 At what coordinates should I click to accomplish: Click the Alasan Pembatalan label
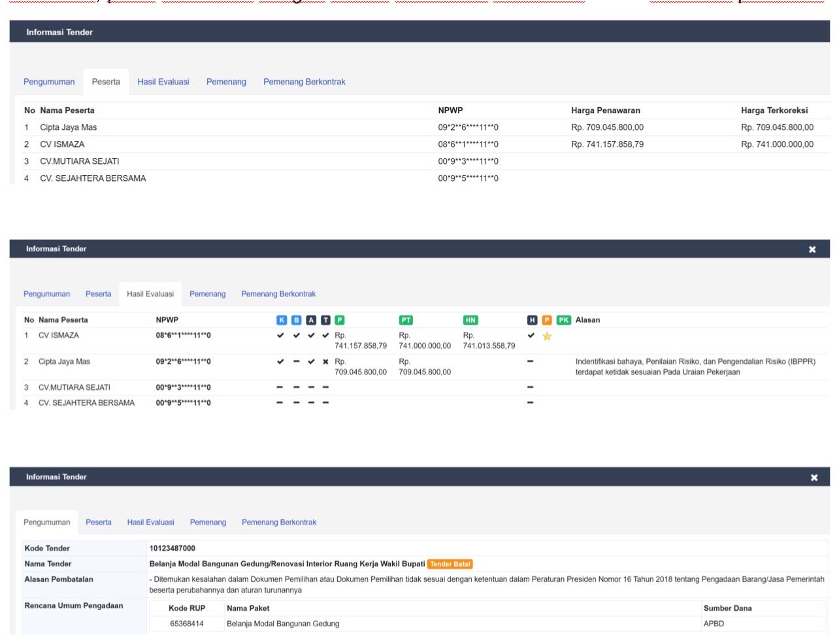pos(59,579)
